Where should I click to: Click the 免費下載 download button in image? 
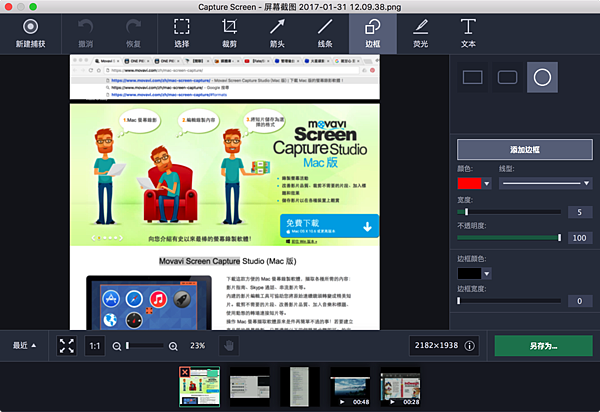click(x=329, y=226)
